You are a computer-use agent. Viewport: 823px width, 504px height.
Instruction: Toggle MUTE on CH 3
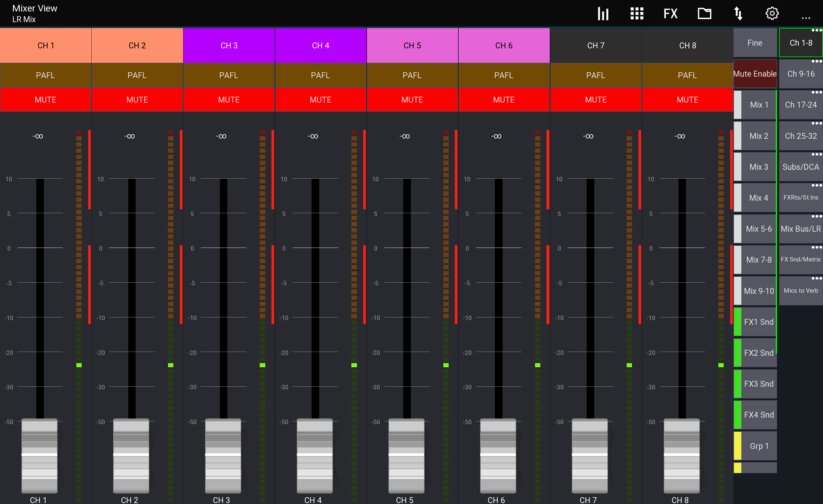pyautogui.click(x=229, y=100)
